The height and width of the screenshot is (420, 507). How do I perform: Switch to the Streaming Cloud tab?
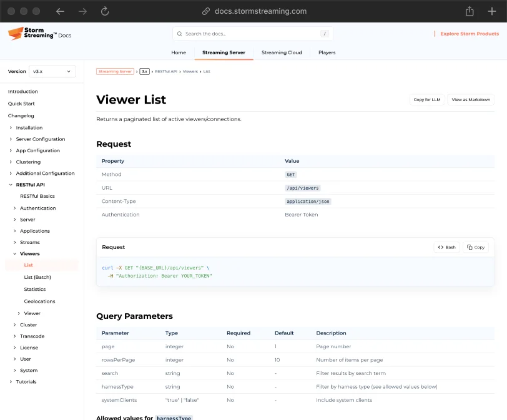282,53
